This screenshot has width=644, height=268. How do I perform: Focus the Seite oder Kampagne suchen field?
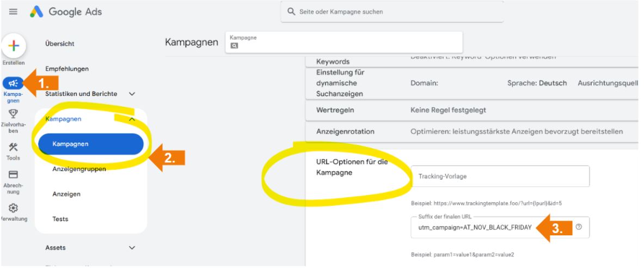(392, 11)
